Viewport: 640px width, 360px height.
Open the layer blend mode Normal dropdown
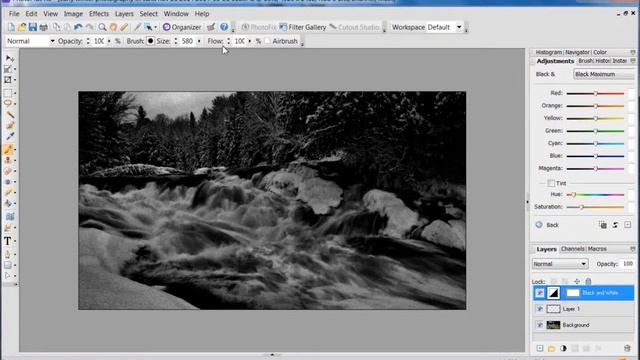[560, 264]
